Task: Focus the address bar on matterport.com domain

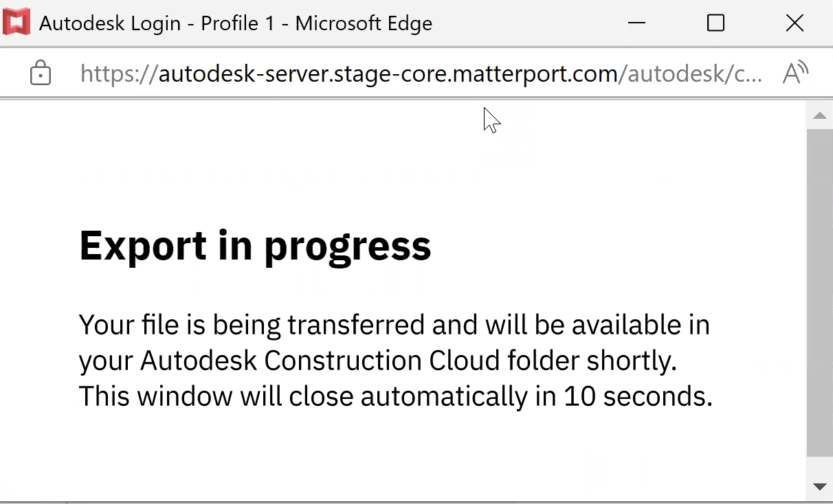Action: coord(388,73)
